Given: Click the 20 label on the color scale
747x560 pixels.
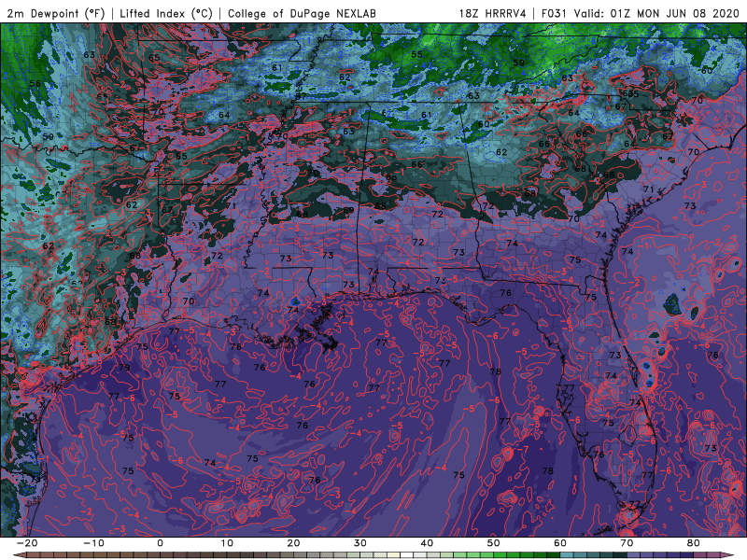Looking at the screenshot, I should click(x=293, y=543).
